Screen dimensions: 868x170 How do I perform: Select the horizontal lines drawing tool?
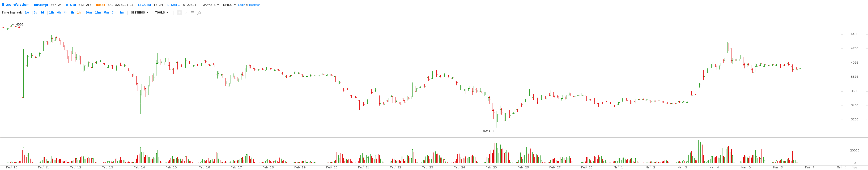[x=192, y=13]
